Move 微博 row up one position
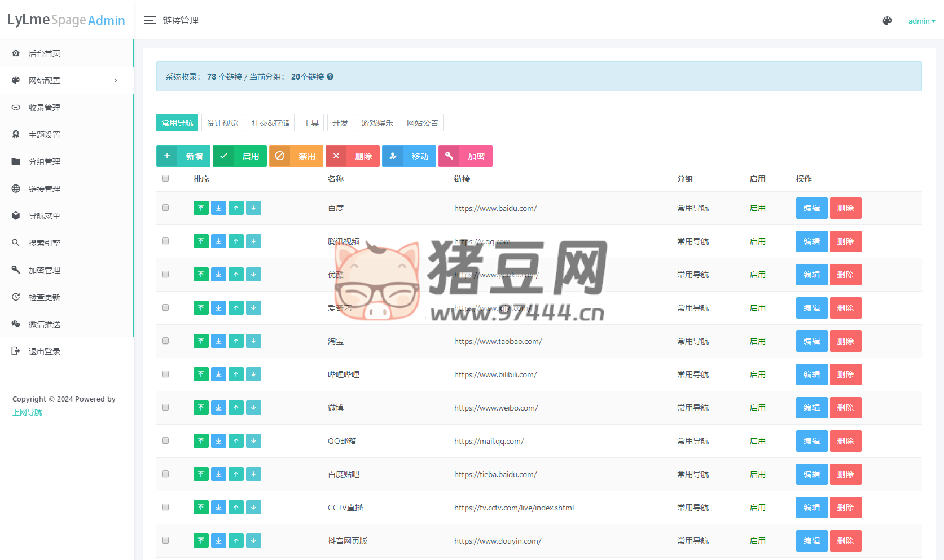 [x=236, y=408]
